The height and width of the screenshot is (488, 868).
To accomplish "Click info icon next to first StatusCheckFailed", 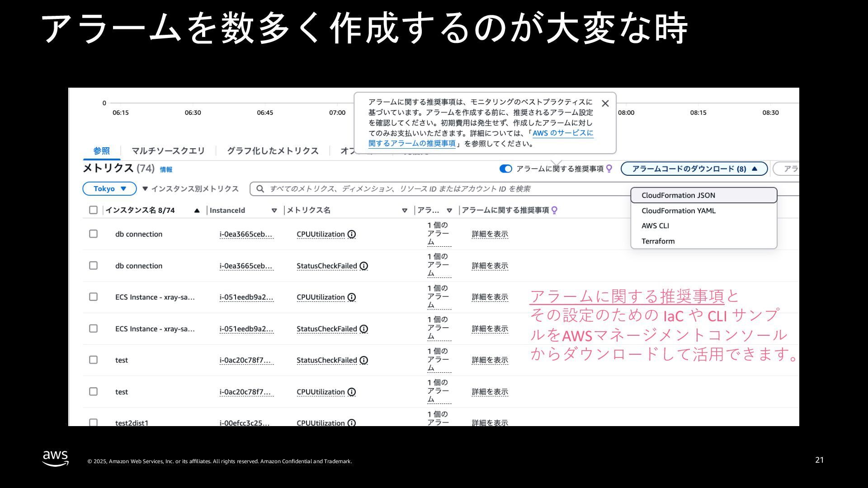I will coord(364,266).
